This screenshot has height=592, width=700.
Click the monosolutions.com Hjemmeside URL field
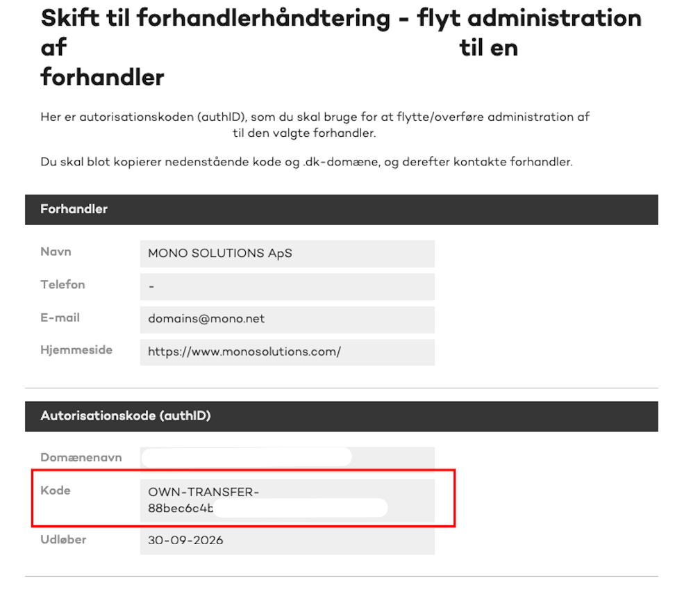[287, 352]
